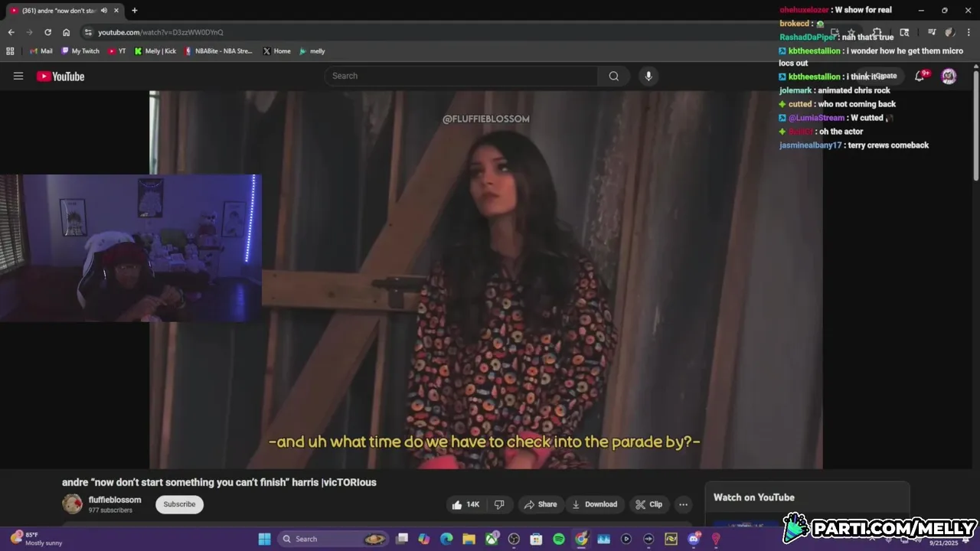Open Microsoft Edge from the taskbar
Screen dimensions: 980x551
pyautogui.click(x=446, y=539)
